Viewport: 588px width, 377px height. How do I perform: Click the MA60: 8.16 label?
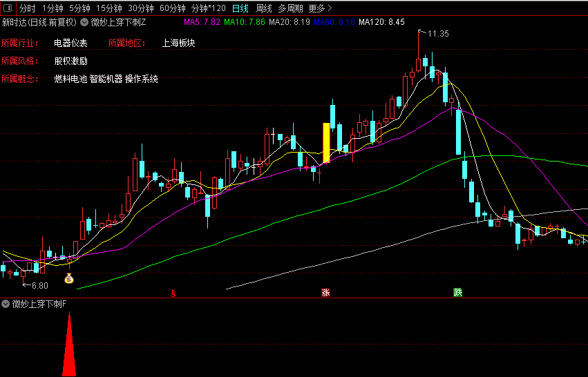pos(334,22)
